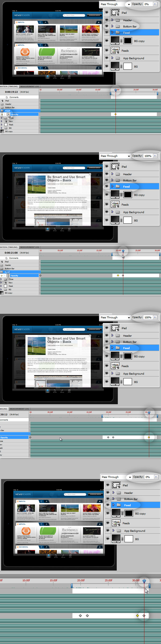Image resolution: width=161 pixels, height=644 pixels.
Task: Open Opacity 100% slider arrow above 0:00:21:08 timeline
Action: point(155,156)
